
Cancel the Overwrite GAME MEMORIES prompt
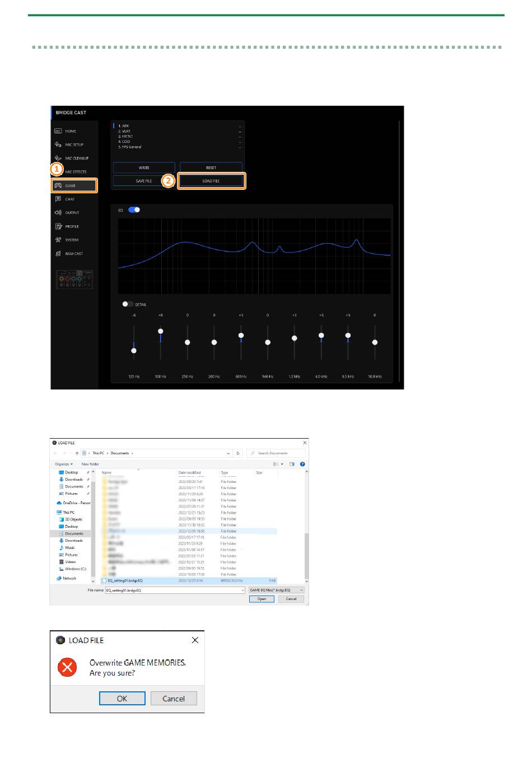[174, 698]
